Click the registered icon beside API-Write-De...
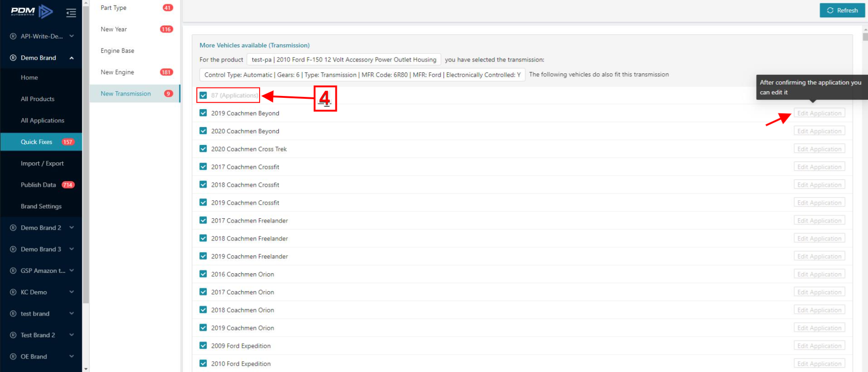868x372 pixels. click(13, 36)
